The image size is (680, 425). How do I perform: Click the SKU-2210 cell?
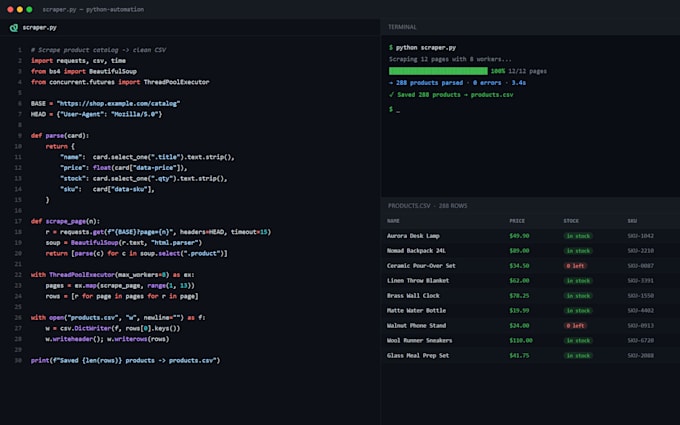(641, 251)
